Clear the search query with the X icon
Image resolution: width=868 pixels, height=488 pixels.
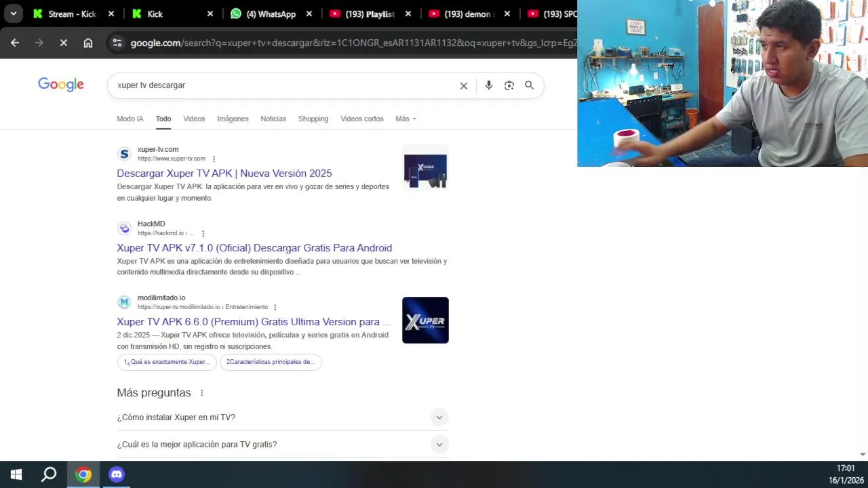pos(464,85)
